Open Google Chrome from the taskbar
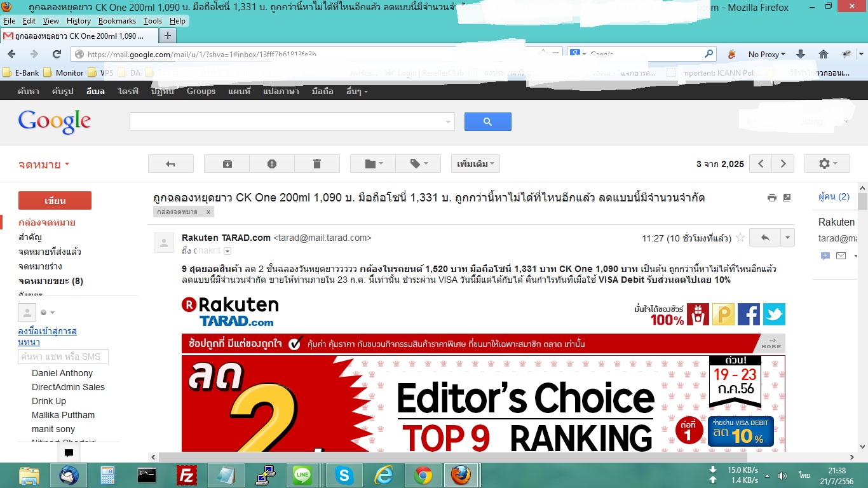Image resolution: width=868 pixels, height=488 pixels. [x=423, y=475]
